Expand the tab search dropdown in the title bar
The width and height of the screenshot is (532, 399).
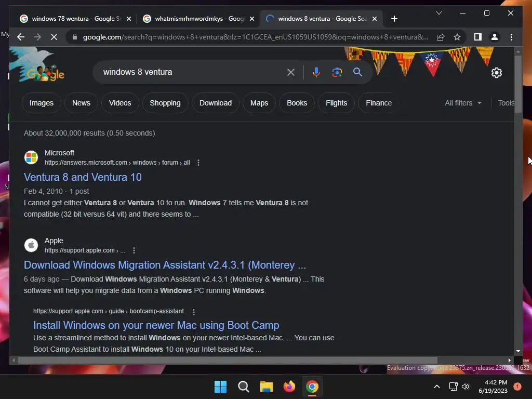438,13
